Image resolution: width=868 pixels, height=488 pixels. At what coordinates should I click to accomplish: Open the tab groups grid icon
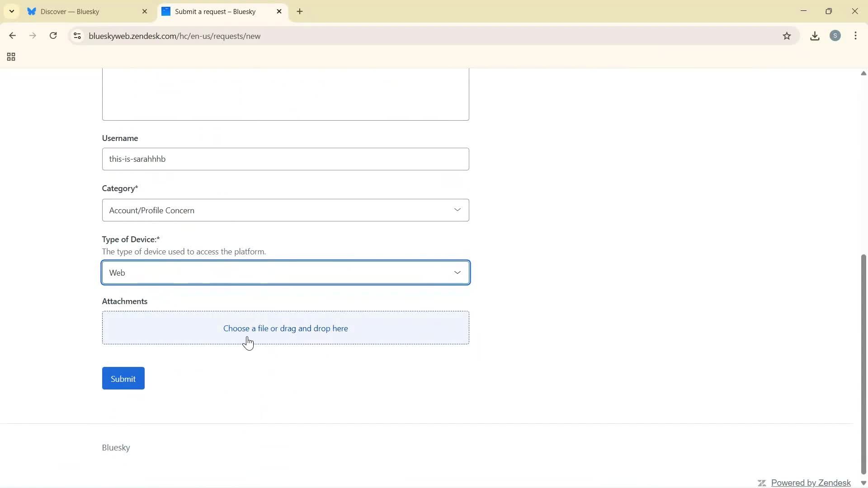click(10, 57)
